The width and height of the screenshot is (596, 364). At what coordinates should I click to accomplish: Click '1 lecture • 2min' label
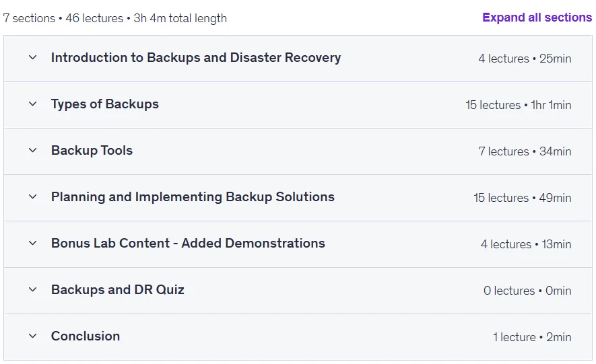(532, 337)
